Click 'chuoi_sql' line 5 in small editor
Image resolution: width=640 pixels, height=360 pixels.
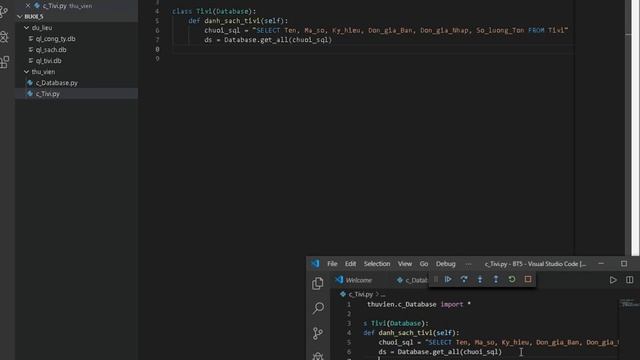[498, 342]
